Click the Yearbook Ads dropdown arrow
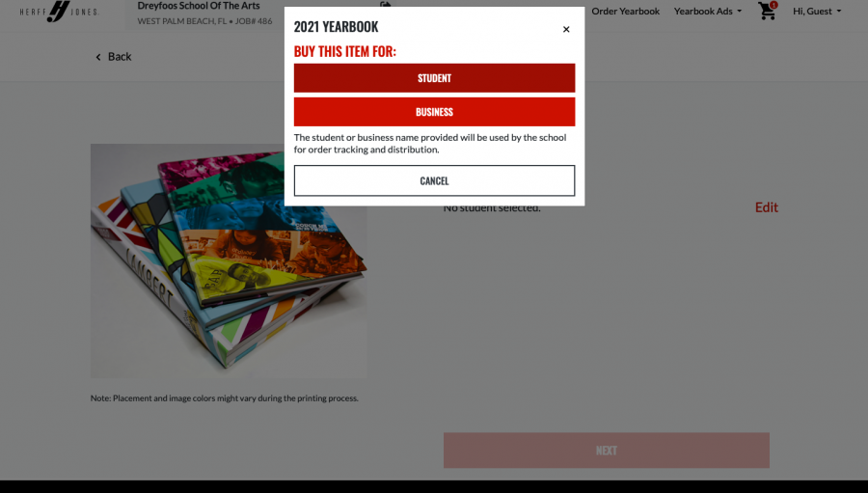The height and width of the screenshot is (493, 868). (739, 11)
